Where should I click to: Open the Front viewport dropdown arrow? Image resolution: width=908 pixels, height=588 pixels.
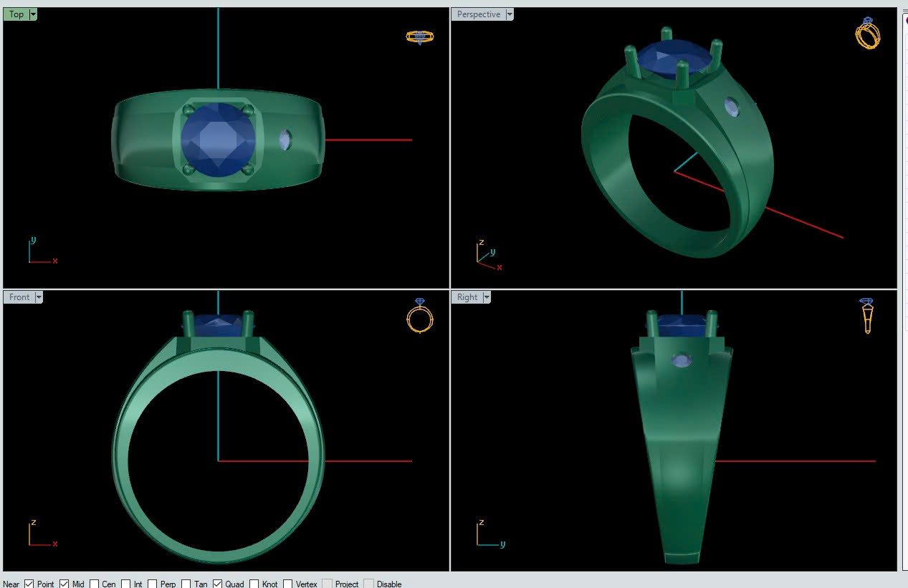click(x=39, y=297)
